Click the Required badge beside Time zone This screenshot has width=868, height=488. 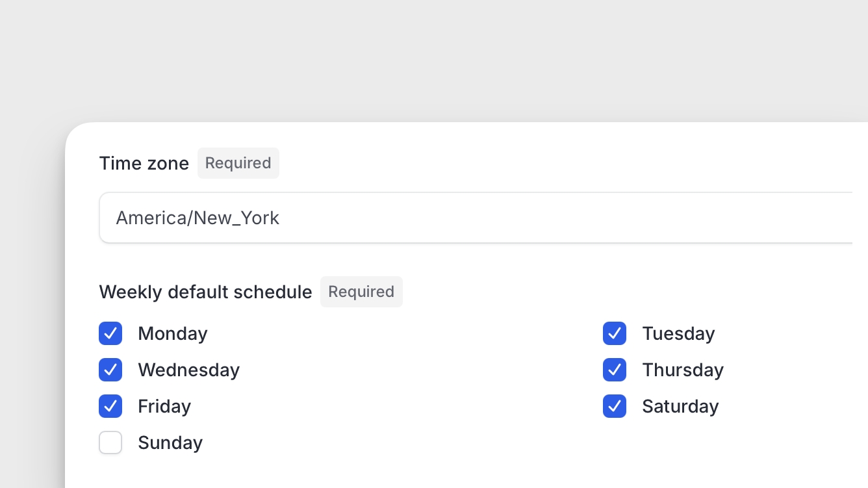[x=238, y=163]
